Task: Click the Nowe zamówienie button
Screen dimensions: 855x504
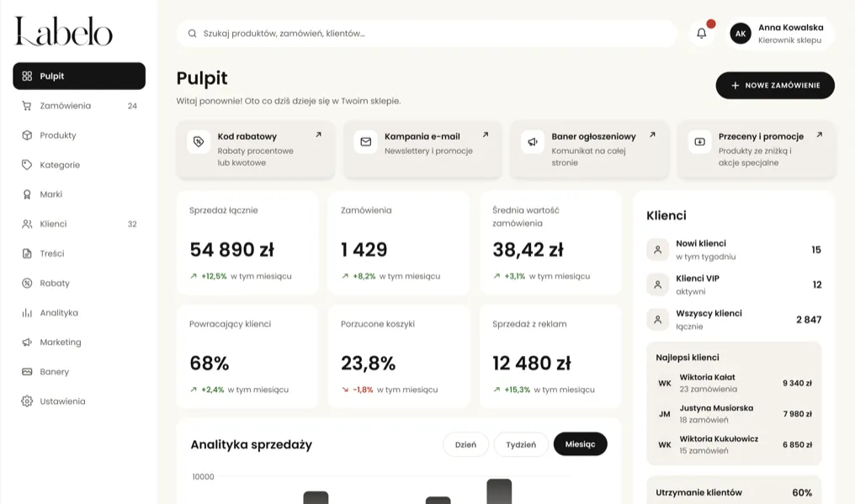Action: pos(775,85)
